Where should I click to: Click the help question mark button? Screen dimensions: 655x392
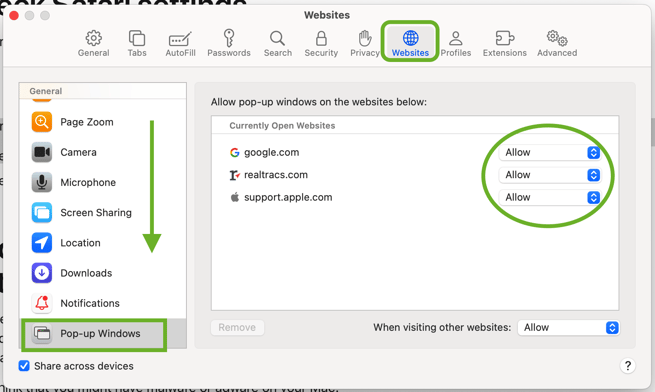627,366
